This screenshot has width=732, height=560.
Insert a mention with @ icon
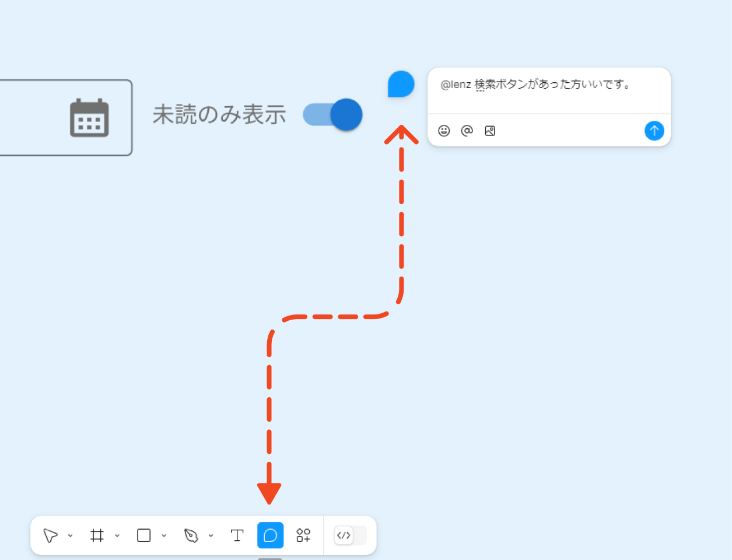[467, 131]
